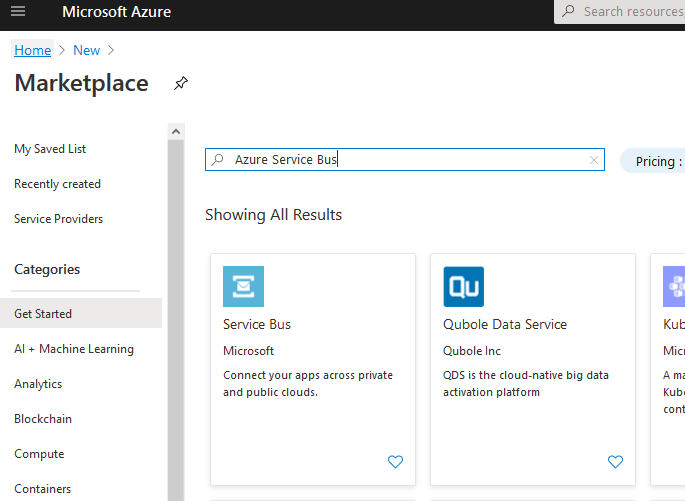
Task: Open Recently created list
Action: [58, 184]
